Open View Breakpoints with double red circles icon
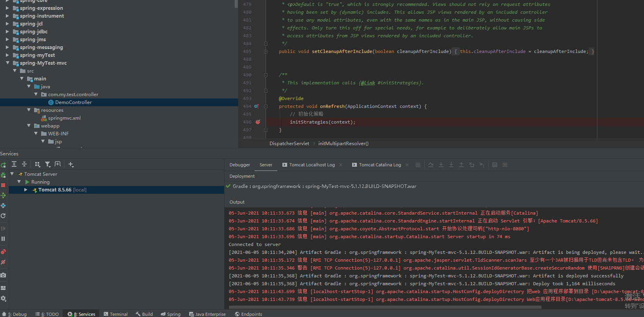Viewport: 644px width, 317px height. (3, 252)
